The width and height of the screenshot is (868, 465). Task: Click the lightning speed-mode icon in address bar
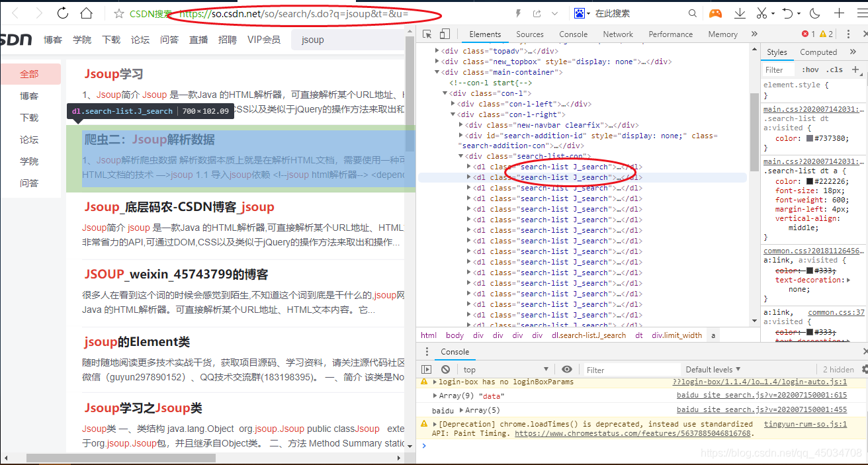click(518, 13)
